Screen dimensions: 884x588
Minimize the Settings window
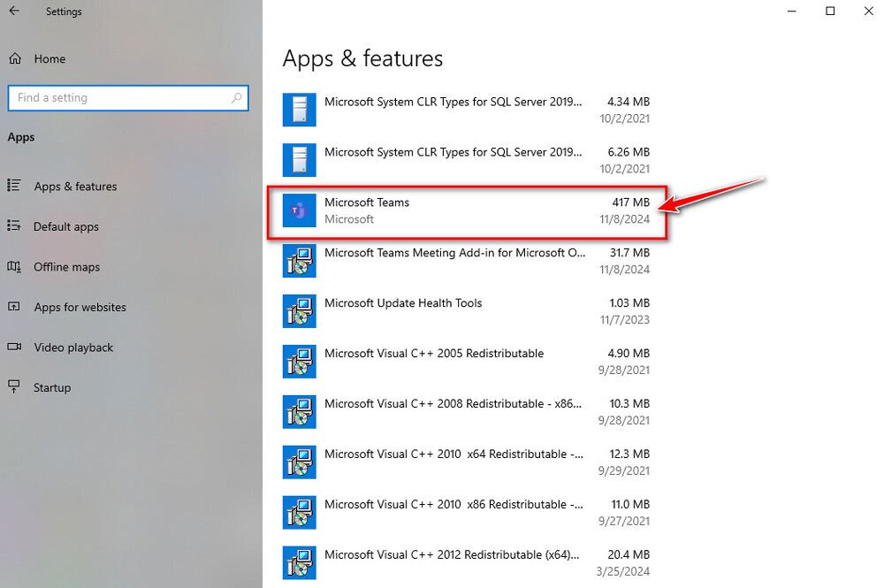point(791,11)
